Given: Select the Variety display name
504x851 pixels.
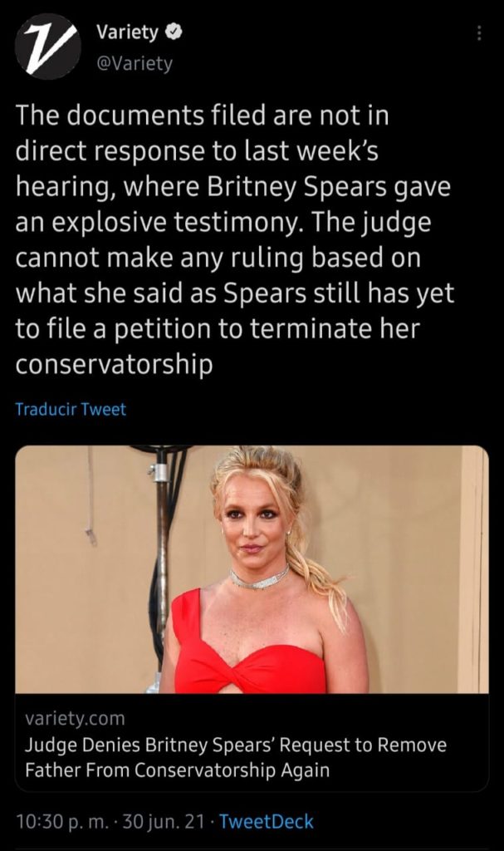Looking at the screenshot, I should pyautogui.click(x=128, y=32).
